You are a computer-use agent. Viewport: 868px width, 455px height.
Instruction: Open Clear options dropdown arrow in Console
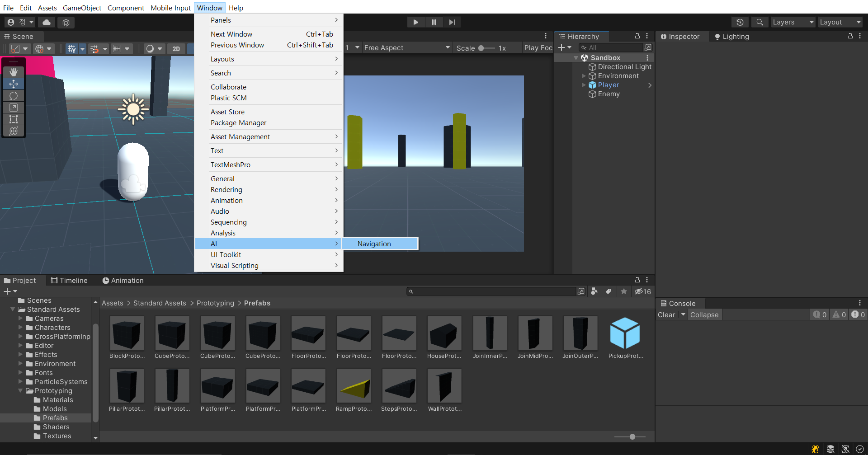click(x=683, y=315)
